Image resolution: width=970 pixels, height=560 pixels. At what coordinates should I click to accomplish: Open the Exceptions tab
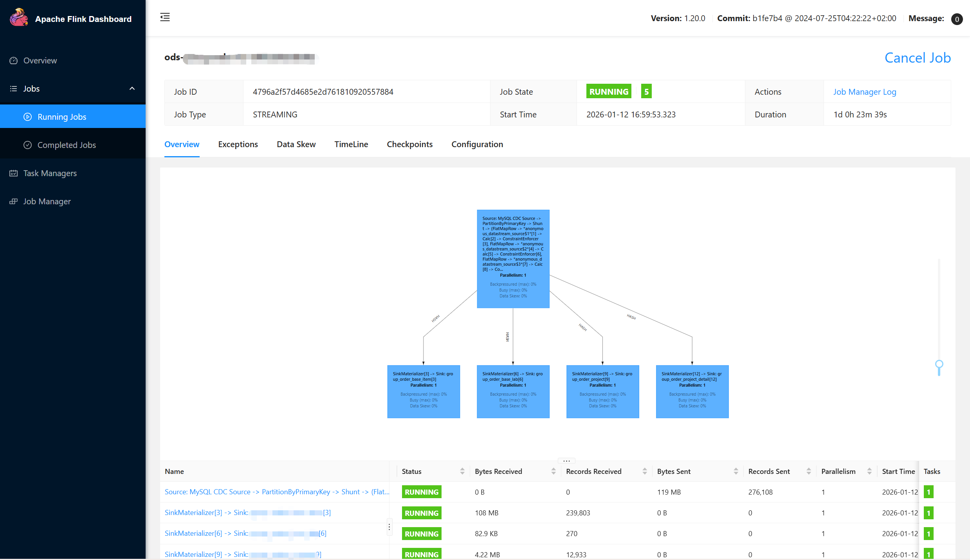238,144
